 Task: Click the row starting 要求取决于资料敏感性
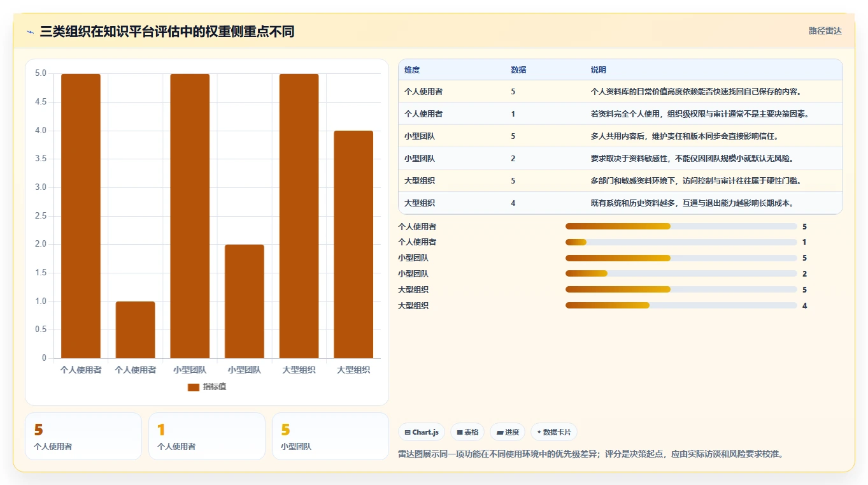pyautogui.click(x=620, y=159)
